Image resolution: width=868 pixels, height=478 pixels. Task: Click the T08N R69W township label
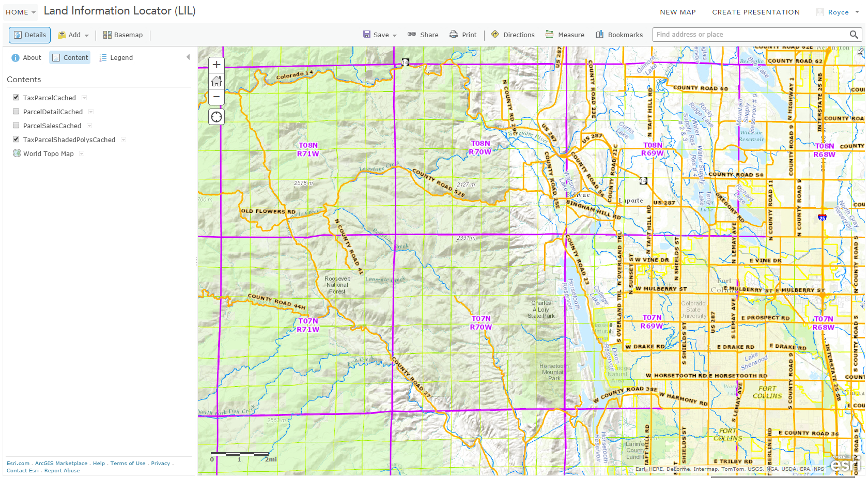pyautogui.click(x=653, y=149)
